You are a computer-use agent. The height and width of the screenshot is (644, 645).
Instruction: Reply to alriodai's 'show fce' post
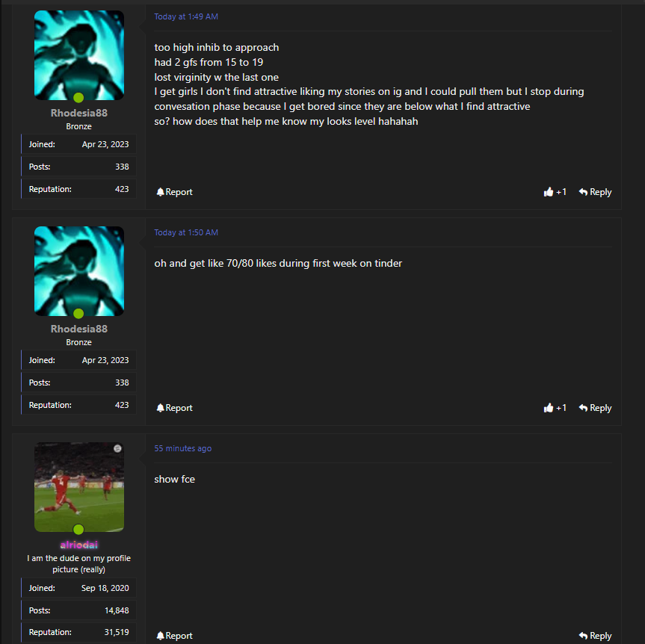coord(595,636)
